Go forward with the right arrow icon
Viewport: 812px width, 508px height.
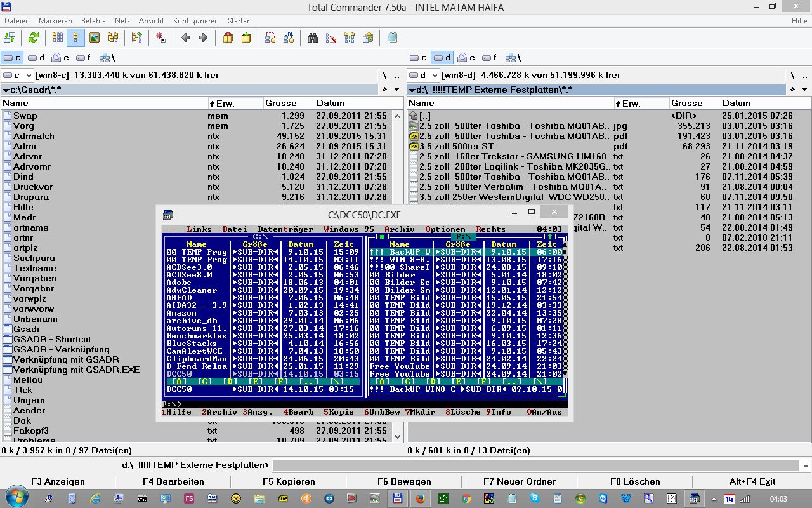tap(204, 37)
